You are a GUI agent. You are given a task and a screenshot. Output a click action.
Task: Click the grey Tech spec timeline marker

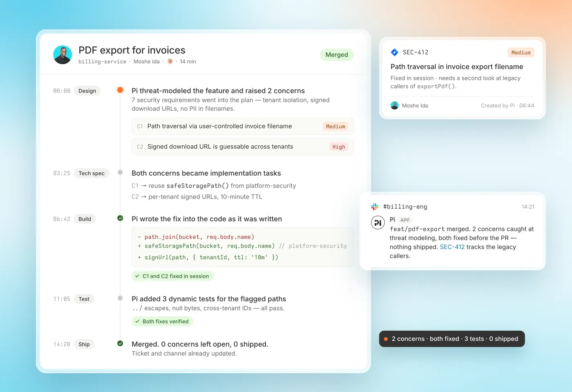(120, 172)
